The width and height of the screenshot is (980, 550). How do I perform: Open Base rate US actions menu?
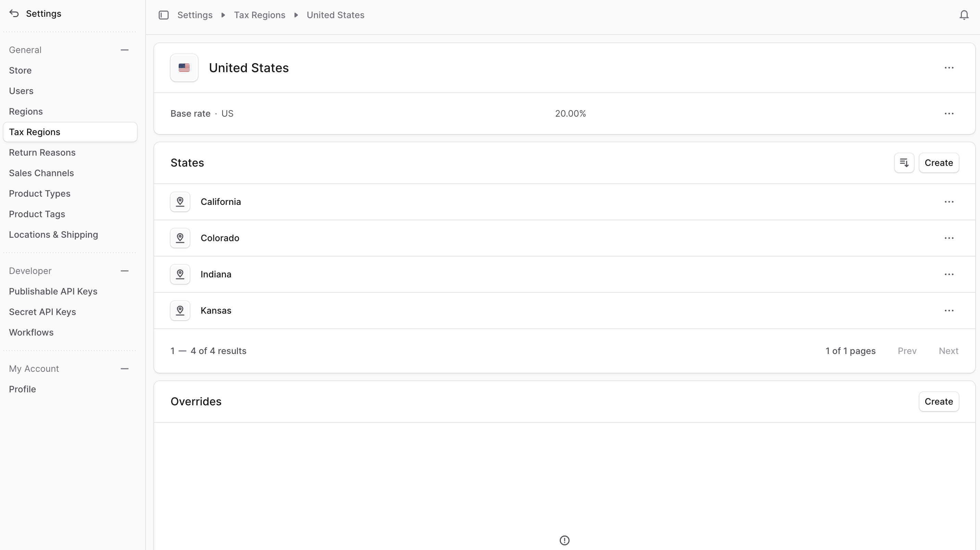point(949,114)
